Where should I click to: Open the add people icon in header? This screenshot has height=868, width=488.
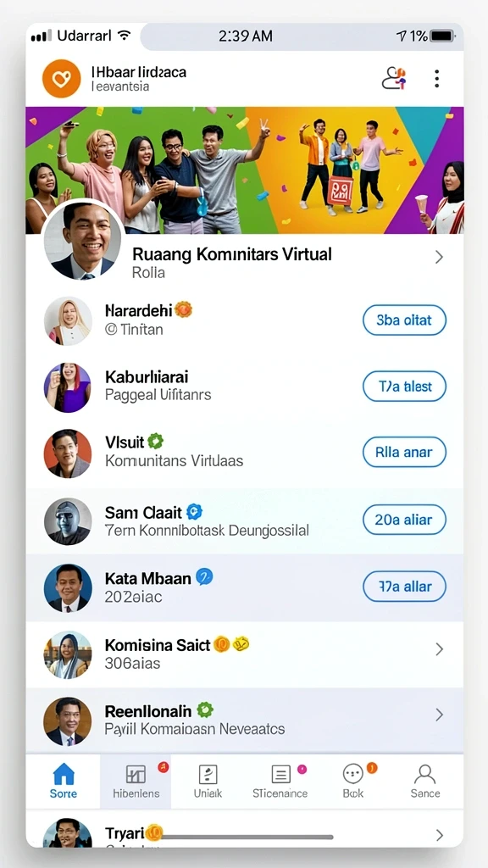point(394,79)
